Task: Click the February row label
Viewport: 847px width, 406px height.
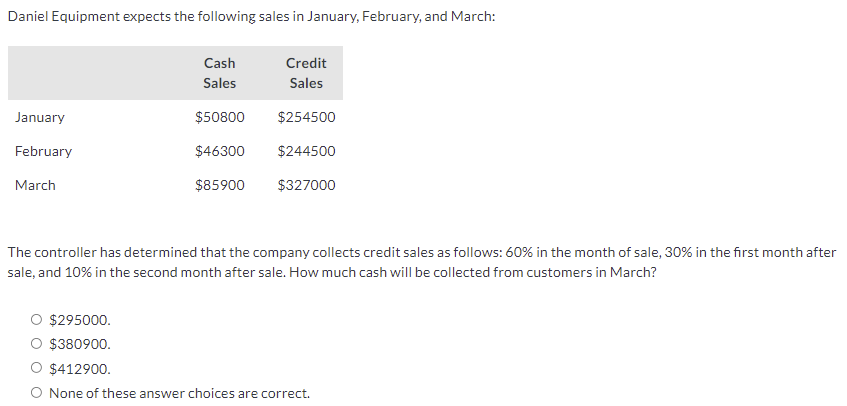Action: click(43, 151)
